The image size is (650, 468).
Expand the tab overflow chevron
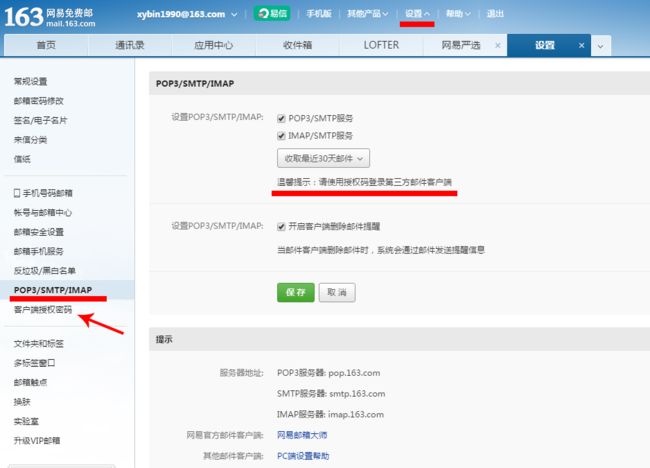click(x=600, y=46)
